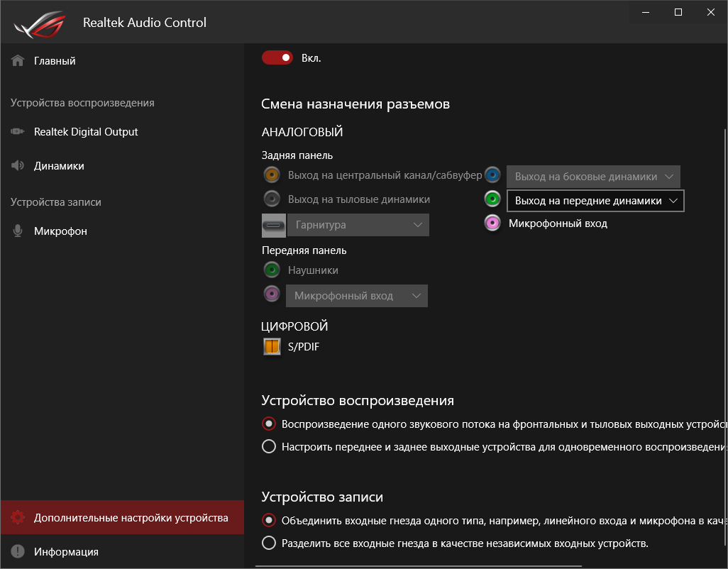Click the blue side speakers jack icon

click(493, 176)
